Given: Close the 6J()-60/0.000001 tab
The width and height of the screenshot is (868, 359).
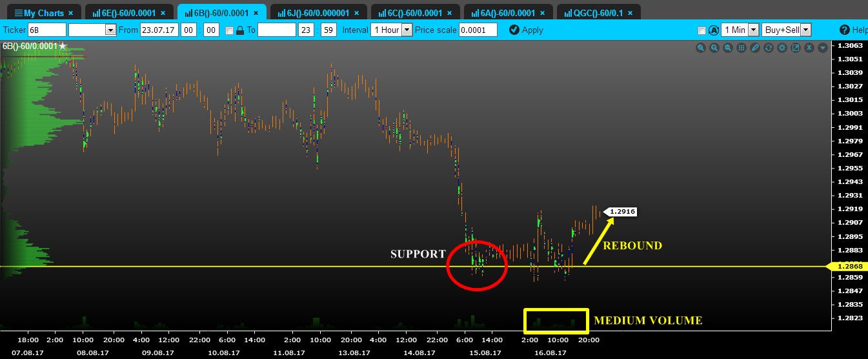Looking at the screenshot, I should [356, 13].
